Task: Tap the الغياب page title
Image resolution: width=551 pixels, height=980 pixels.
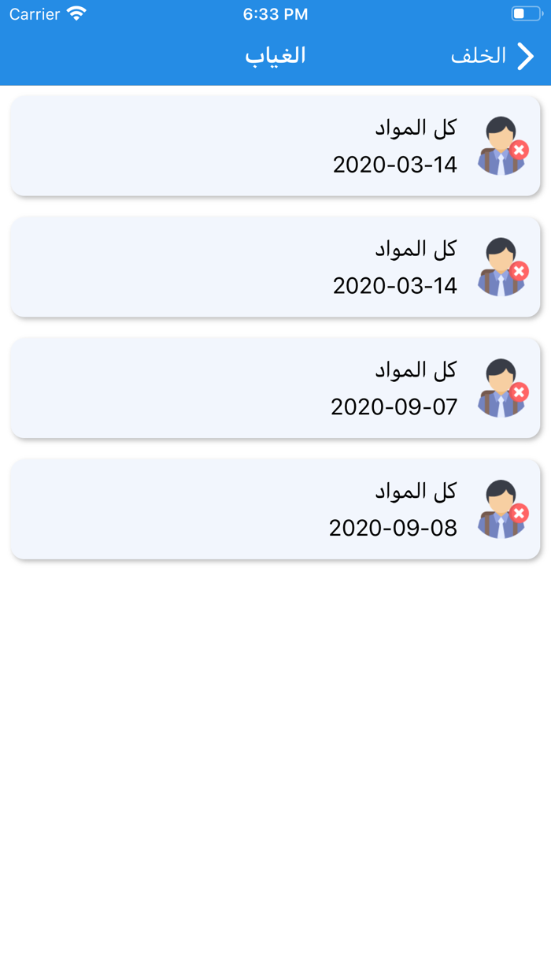Action: click(275, 56)
